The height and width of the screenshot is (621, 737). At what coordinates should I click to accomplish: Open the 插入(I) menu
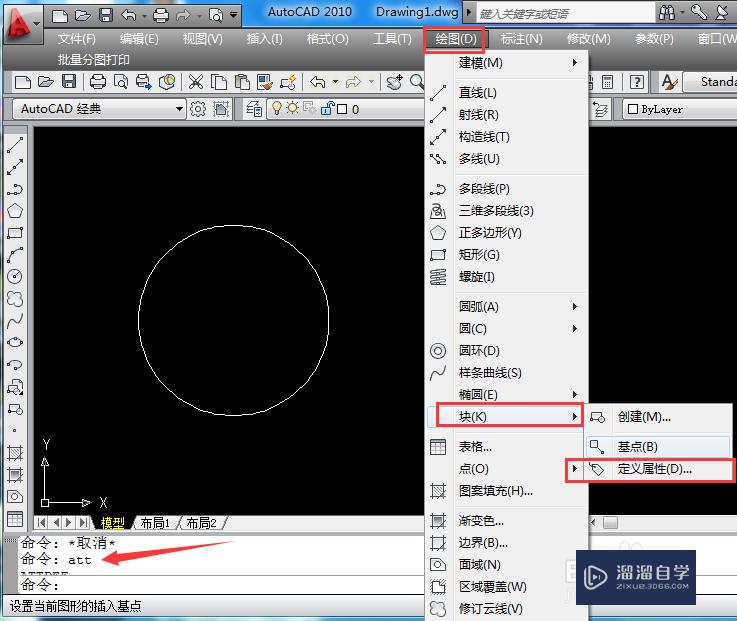pyautogui.click(x=265, y=39)
